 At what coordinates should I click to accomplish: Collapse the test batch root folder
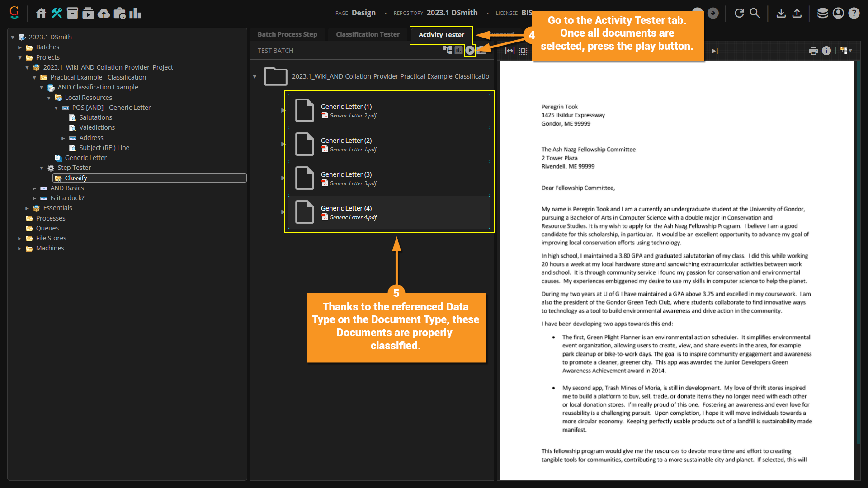pos(255,76)
